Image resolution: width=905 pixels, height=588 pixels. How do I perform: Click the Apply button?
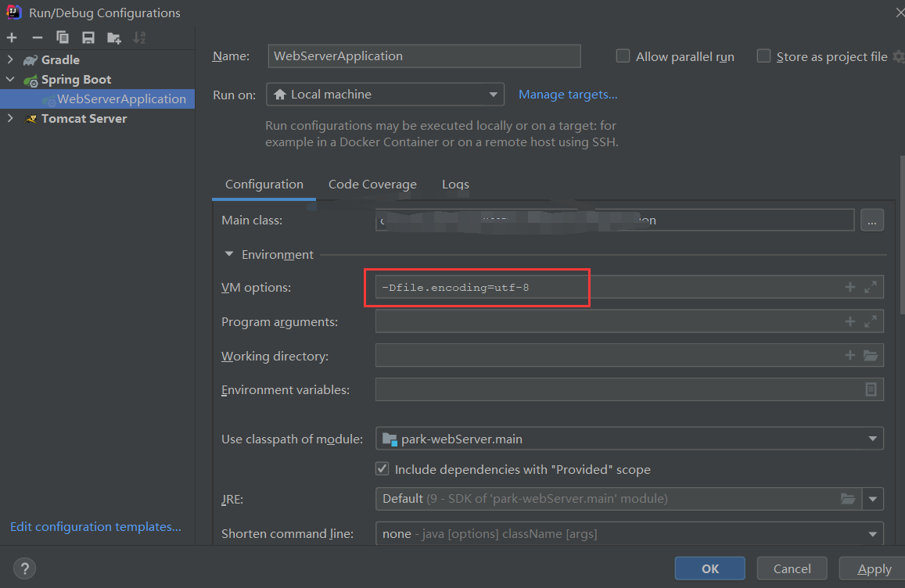point(874,568)
